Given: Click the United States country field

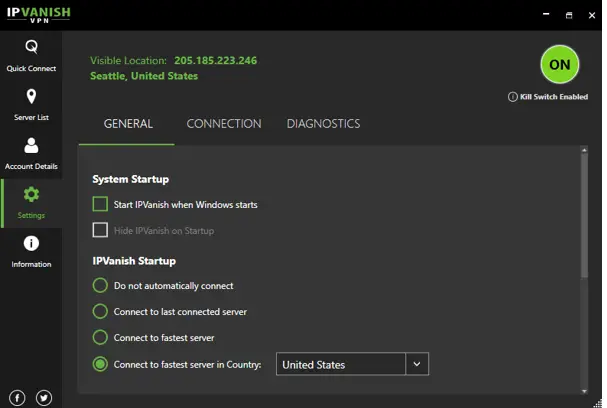Looking at the screenshot, I should tap(341, 364).
